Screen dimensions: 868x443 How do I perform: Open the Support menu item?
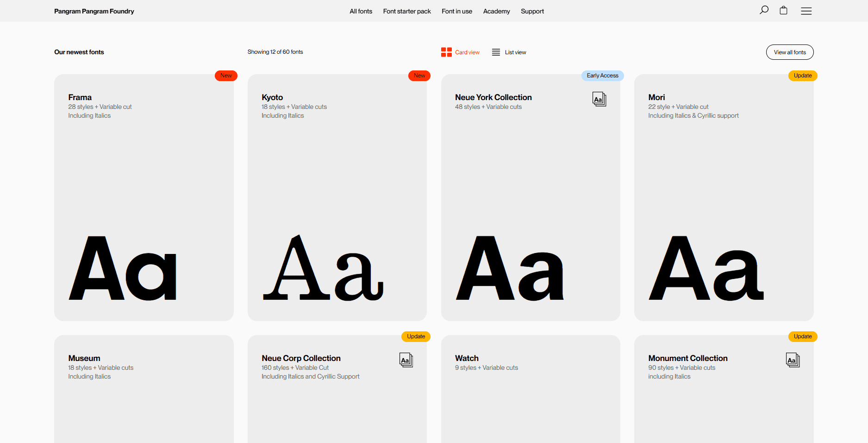click(x=532, y=11)
